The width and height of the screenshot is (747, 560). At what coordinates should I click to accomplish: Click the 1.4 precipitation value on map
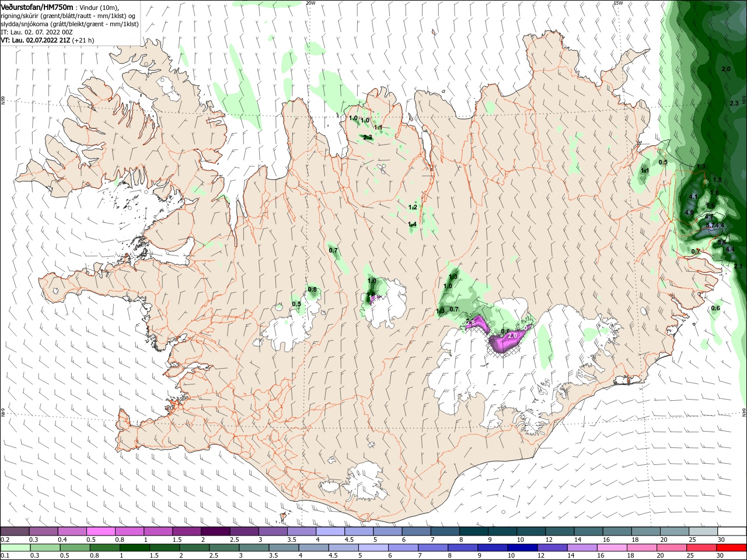tap(412, 225)
